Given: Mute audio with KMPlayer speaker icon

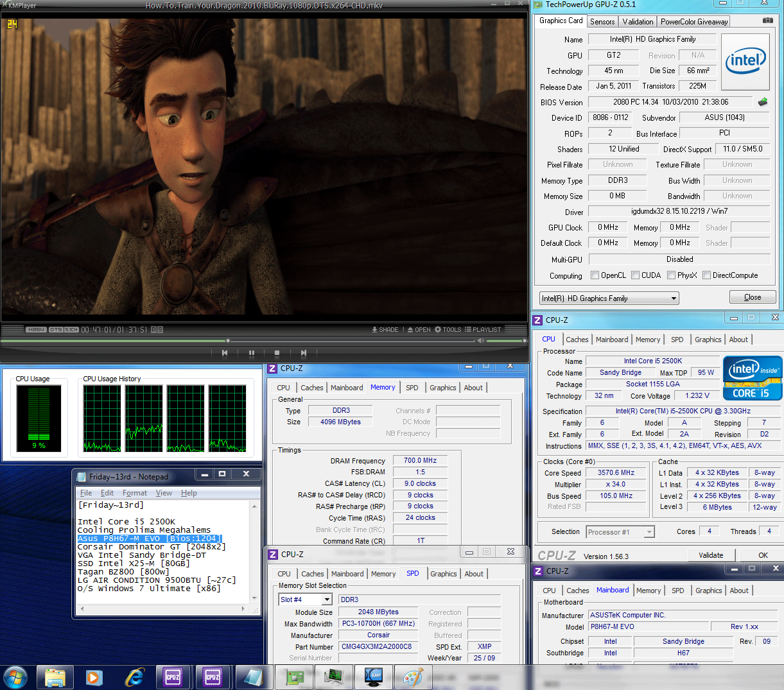Looking at the screenshot, I should tap(480, 340).
